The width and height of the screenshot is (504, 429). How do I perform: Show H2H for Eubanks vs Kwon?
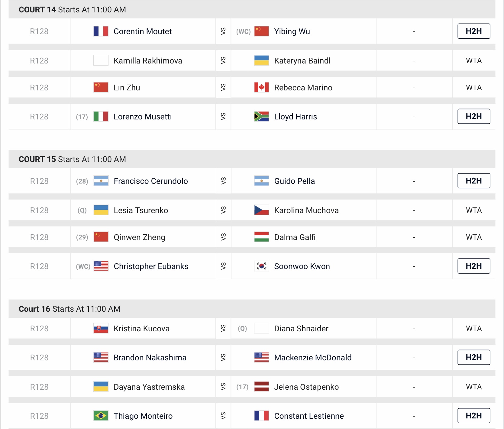(473, 266)
